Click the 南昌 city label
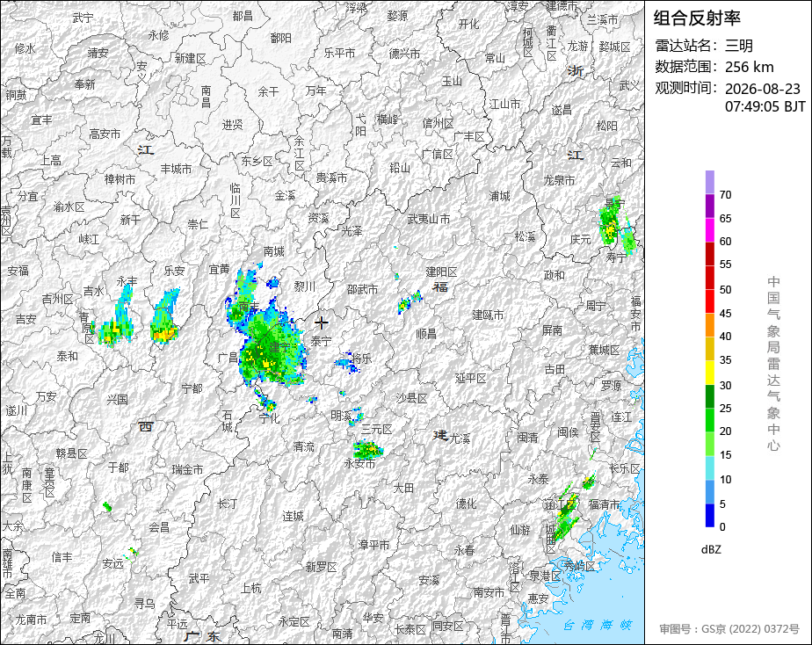Screen dimensions: 812x645 (207, 97)
